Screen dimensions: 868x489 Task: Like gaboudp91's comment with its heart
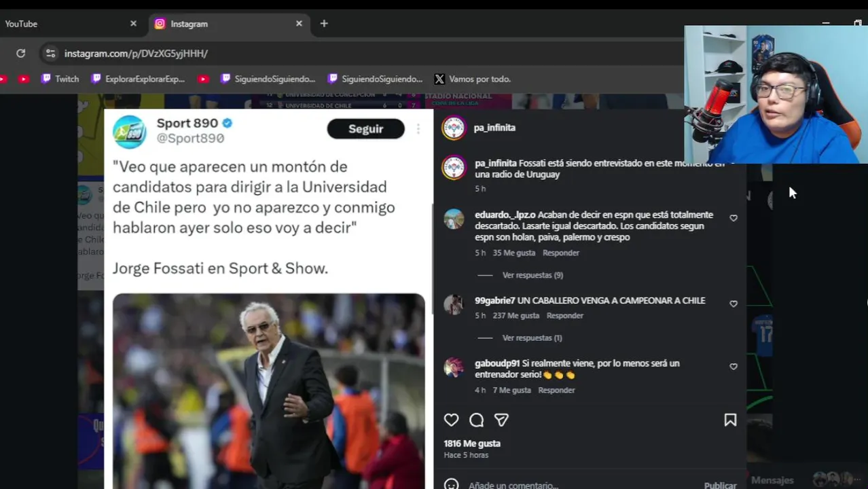click(734, 366)
